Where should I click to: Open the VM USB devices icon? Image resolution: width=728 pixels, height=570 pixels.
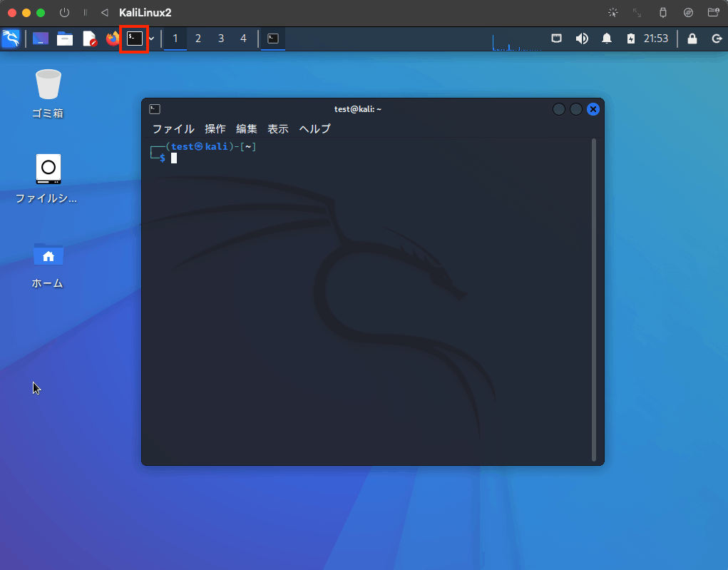click(x=663, y=13)
